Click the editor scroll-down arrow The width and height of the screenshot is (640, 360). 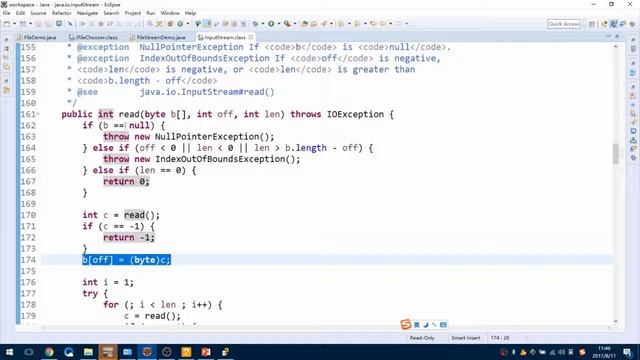[x=616, y=322]
